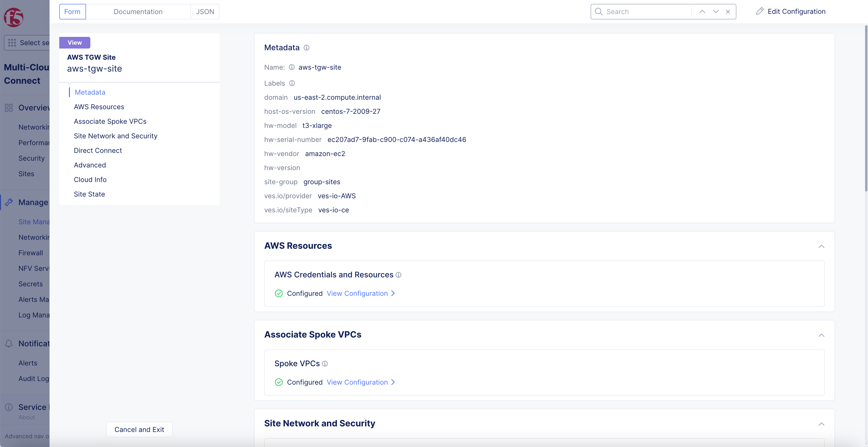Click the Overview dashboard icon
Screen dimensions: 868x447
point(9,108)
